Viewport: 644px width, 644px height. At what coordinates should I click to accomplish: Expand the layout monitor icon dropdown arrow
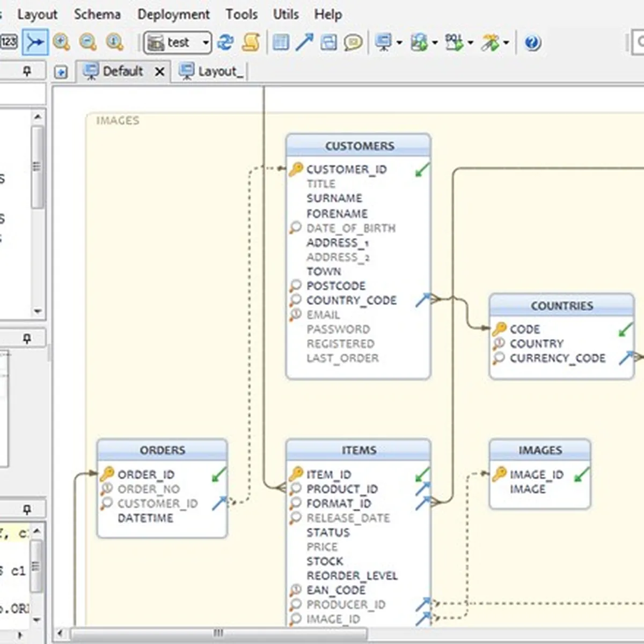click(x=399, y=42)
